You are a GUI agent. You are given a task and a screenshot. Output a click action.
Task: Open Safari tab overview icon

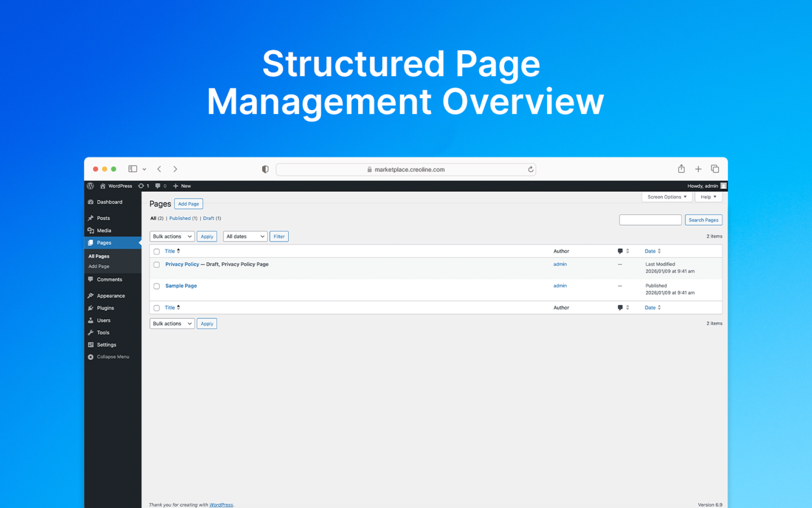coord(715,169)
